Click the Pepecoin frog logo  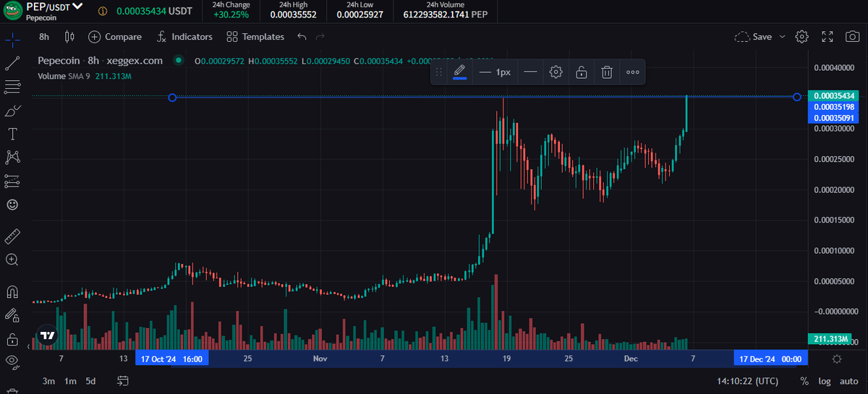coord(13,10)
